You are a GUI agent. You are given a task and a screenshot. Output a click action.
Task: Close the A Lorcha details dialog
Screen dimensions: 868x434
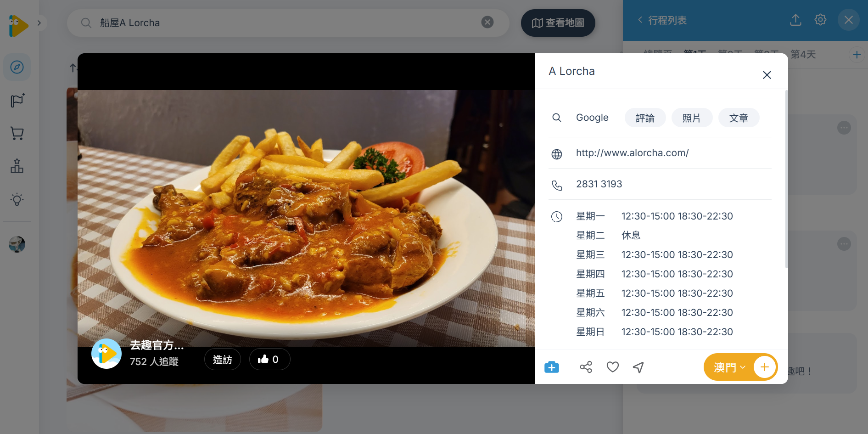tap(767, 75)
